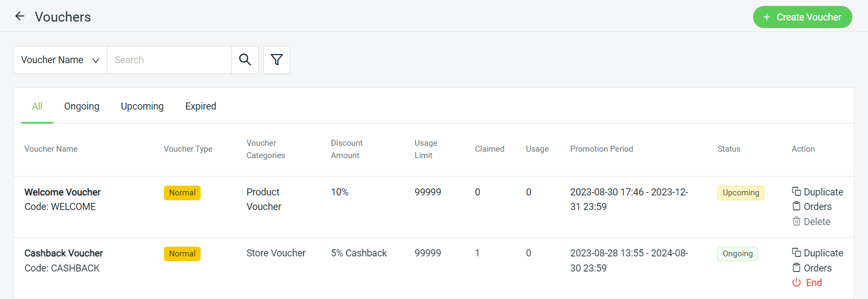This screenshot has height=299, width=868.
Task: Open the Cashback Voucher name link
Action: (x=64, y=253)
